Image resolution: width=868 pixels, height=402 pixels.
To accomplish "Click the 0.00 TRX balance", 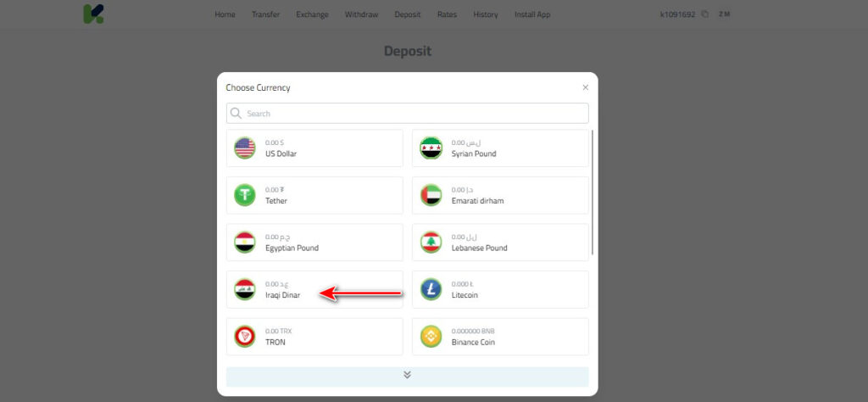I will [278, 331].
